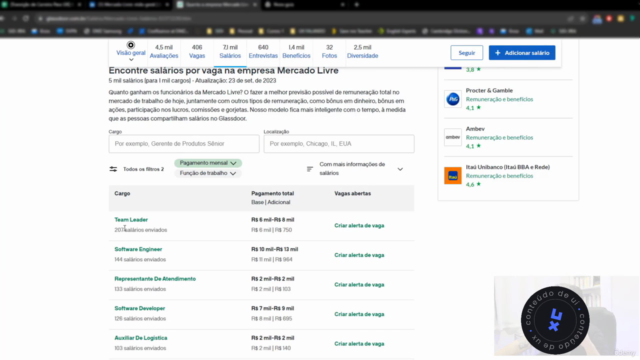Click the Seguir button

point(467,53)
